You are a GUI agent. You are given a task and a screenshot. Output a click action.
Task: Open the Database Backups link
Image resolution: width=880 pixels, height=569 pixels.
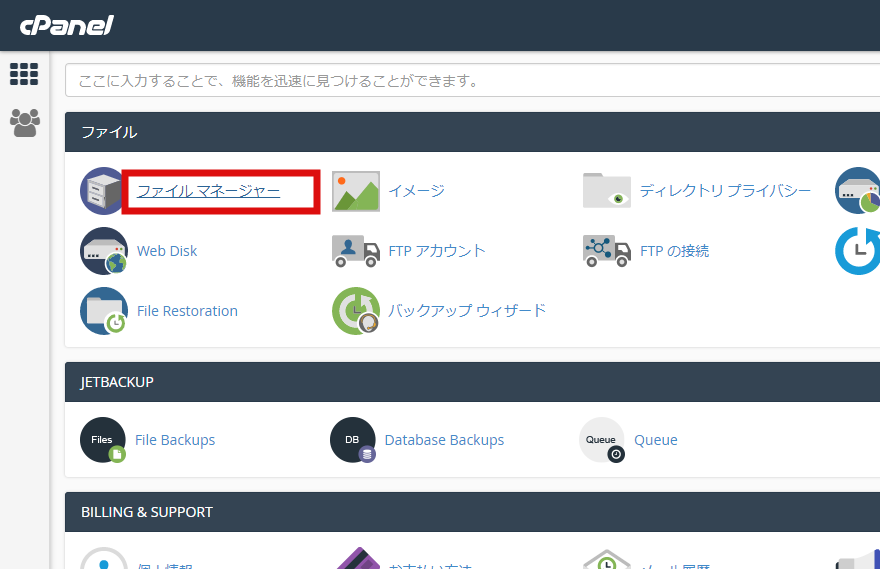(444, 440)
